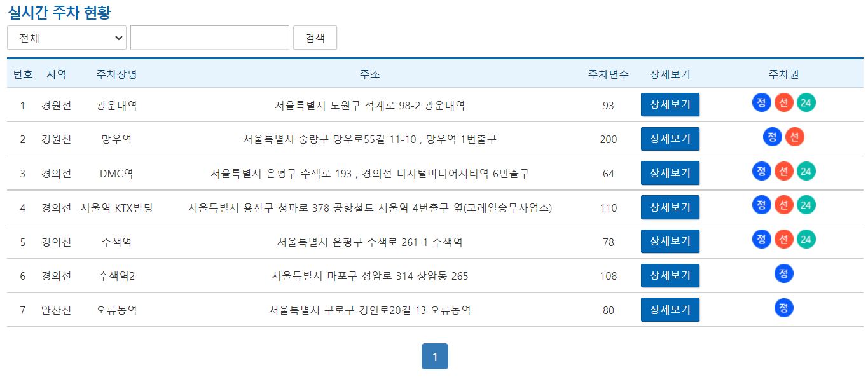The width and height of the screenshot is (868, 377).
Task: Open 상세보기 for 망우역
Action: click(670, 139)
